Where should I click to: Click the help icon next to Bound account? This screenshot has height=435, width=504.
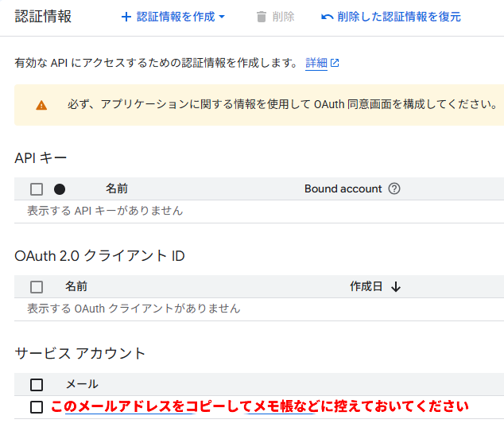click(x=394, y=188)
